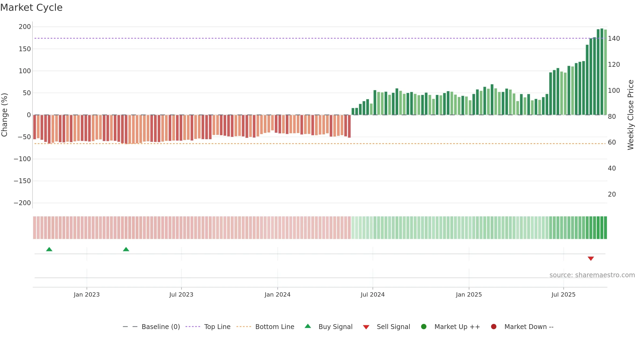The image size is (644, 362).
Task: Click the −100 tick on the left axis
Action: tap(22, 159)
